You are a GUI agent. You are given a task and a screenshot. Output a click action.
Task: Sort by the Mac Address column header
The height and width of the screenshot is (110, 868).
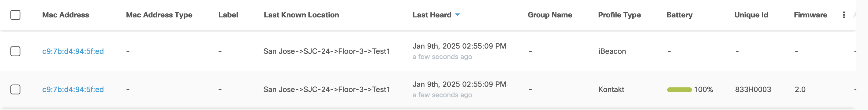click(65, 15)
